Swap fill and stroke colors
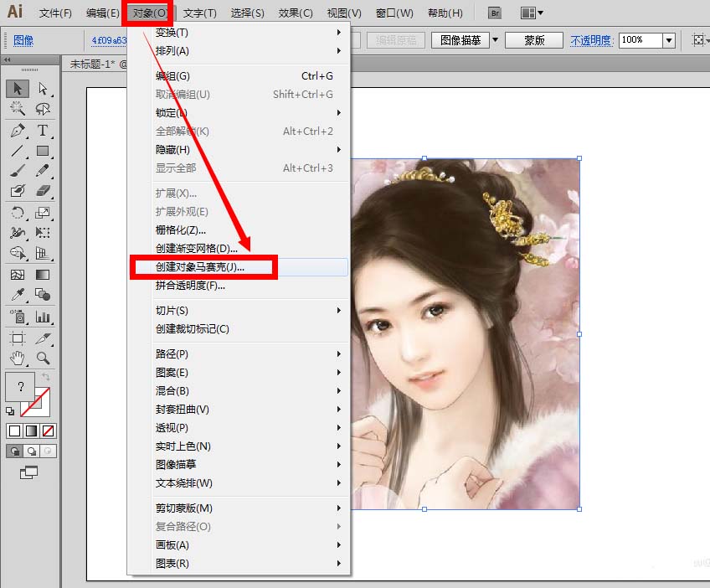This screenshot has width=710, height=588. tap(45, 376)
